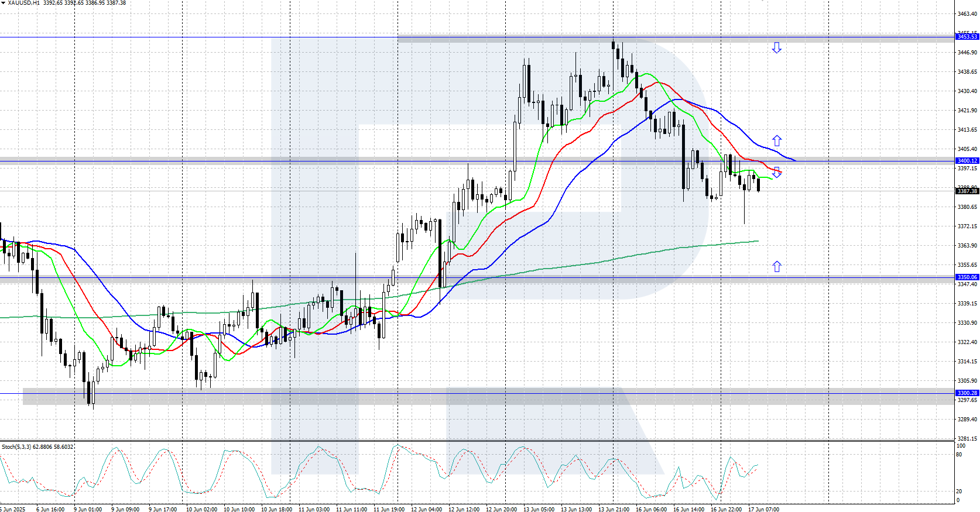The height and width of the screenshot is (512, 980).
Task: Click the blue down arrow just below 3400.12 level
Action: coord(776,172)
